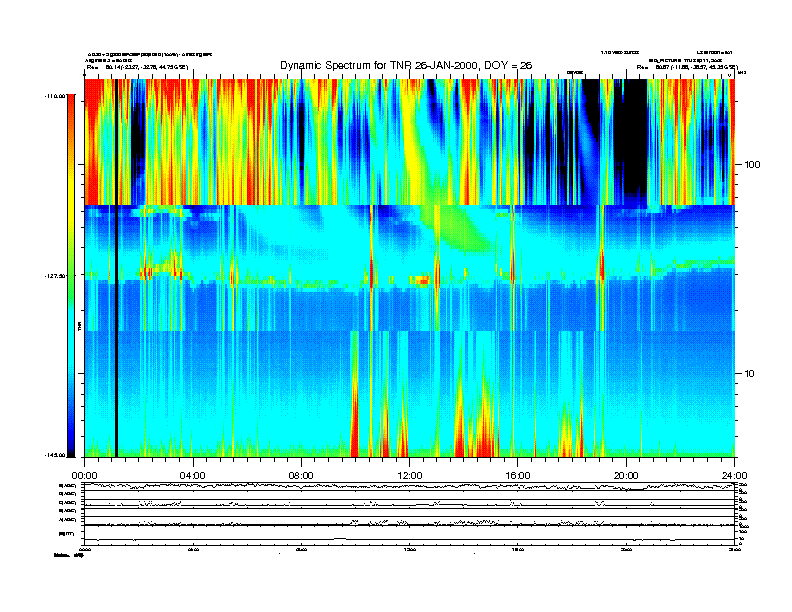Click the -110.00 color scale maximum label
This screenshot has width=792, height=612.
(x=56, y=96)
